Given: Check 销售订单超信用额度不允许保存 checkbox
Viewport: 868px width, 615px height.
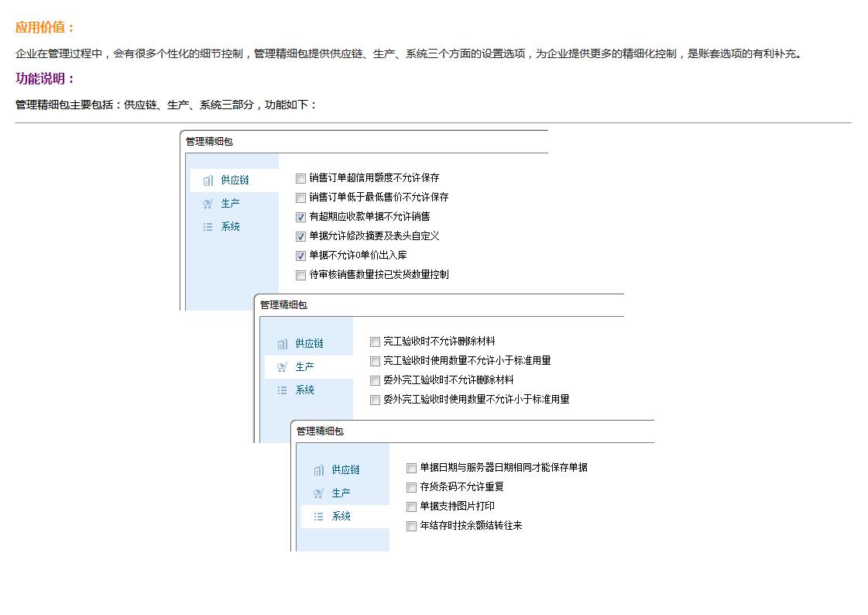Looking at the screenshot, I should coord(300,178).
